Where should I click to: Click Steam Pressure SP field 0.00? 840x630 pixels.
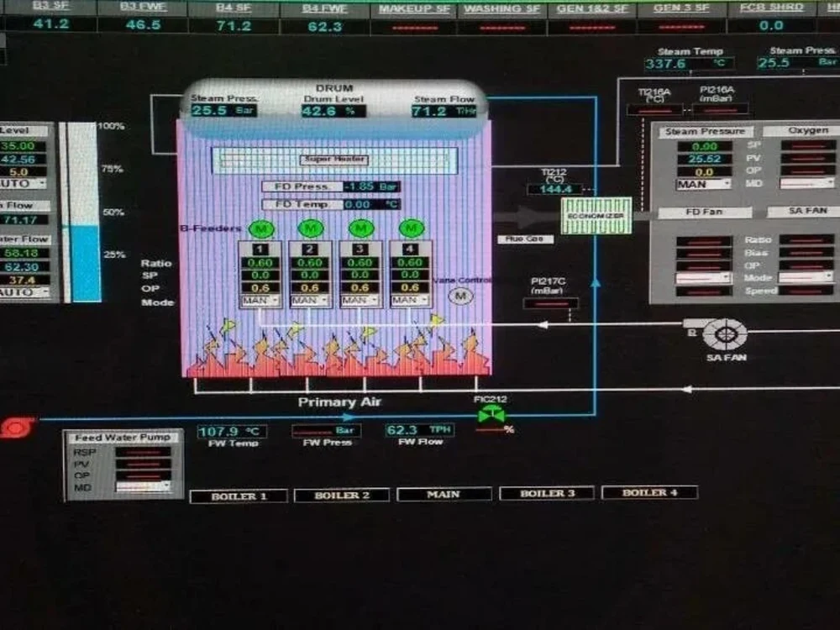(x=705, y=146)
